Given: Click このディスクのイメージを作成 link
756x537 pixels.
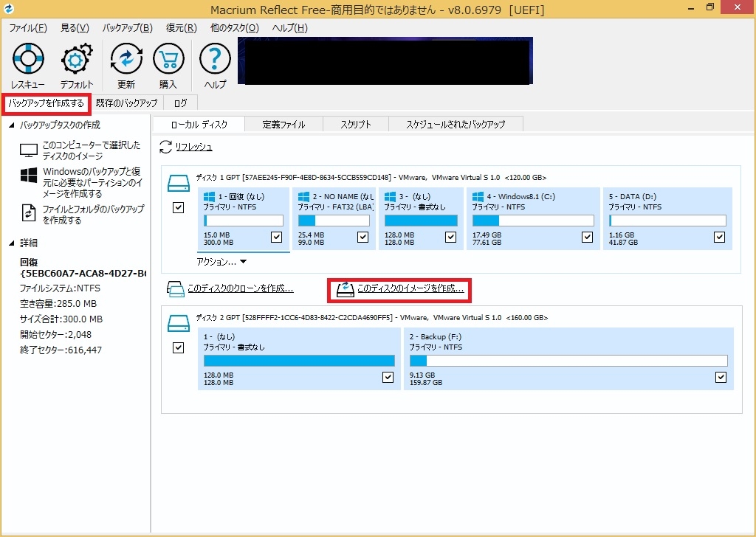Looking at the screenshot, I should [410, 288].
